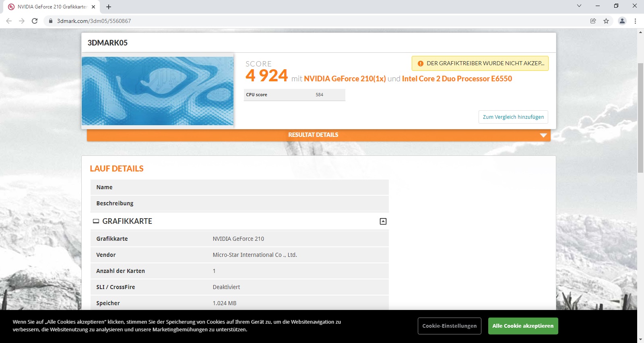Click the SCORE label
The image size is (644, 343).
(x=258, y=64)
